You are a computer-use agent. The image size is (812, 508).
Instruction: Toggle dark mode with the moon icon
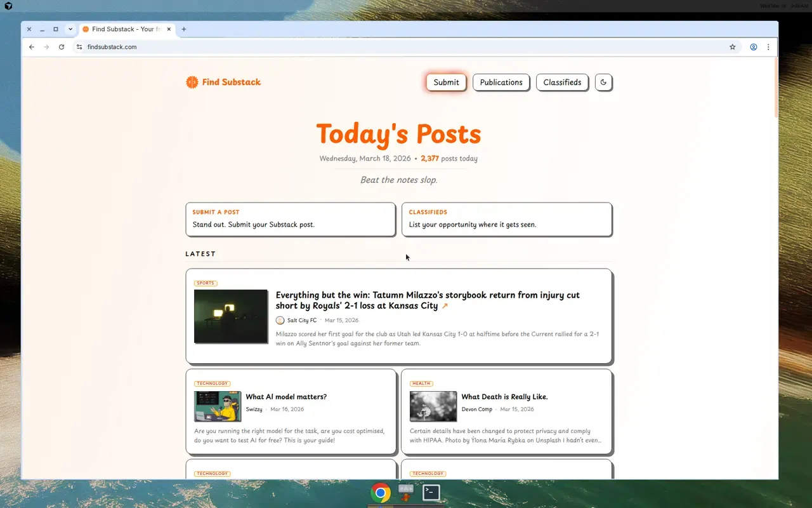(603, 83)
